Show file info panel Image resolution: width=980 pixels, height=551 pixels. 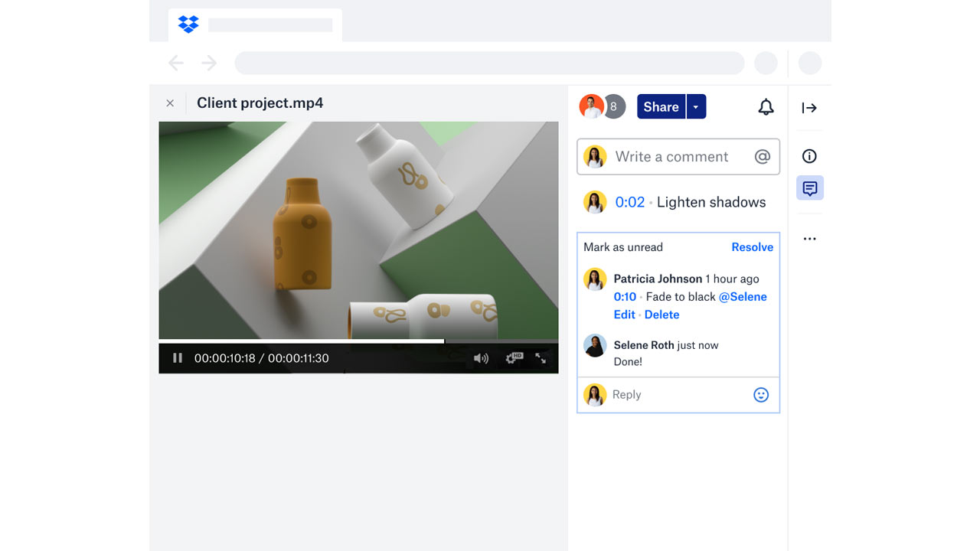(x=809, y=156)
